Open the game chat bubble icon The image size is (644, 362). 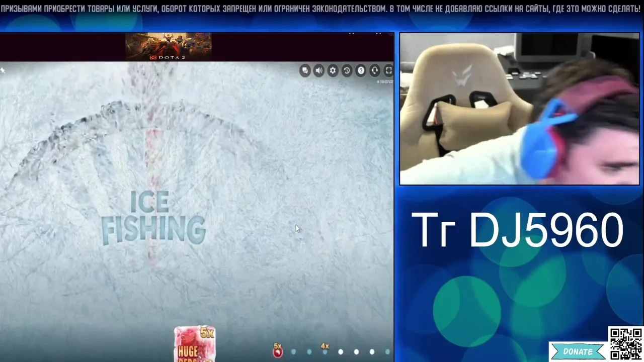click(x=305, y=71)
